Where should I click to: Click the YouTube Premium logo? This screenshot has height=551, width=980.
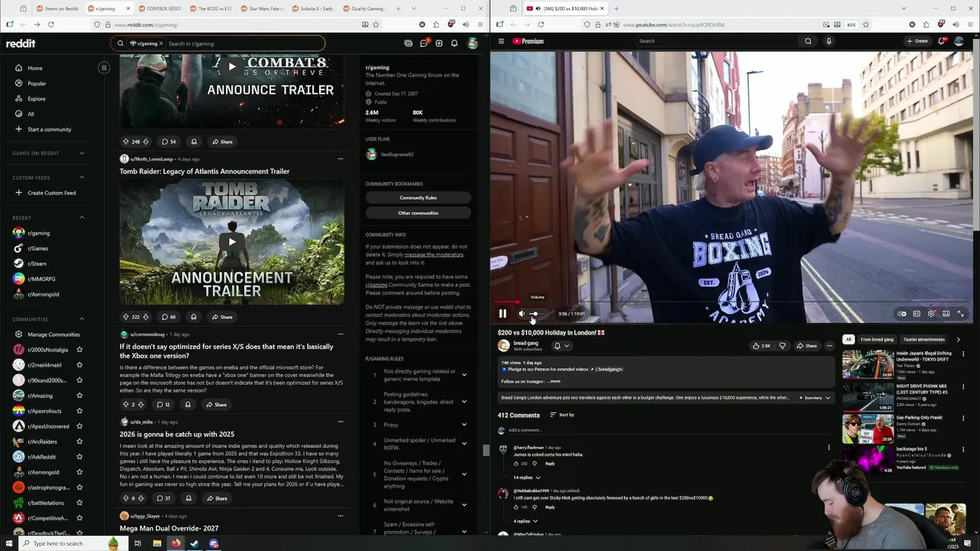(528, 41)
